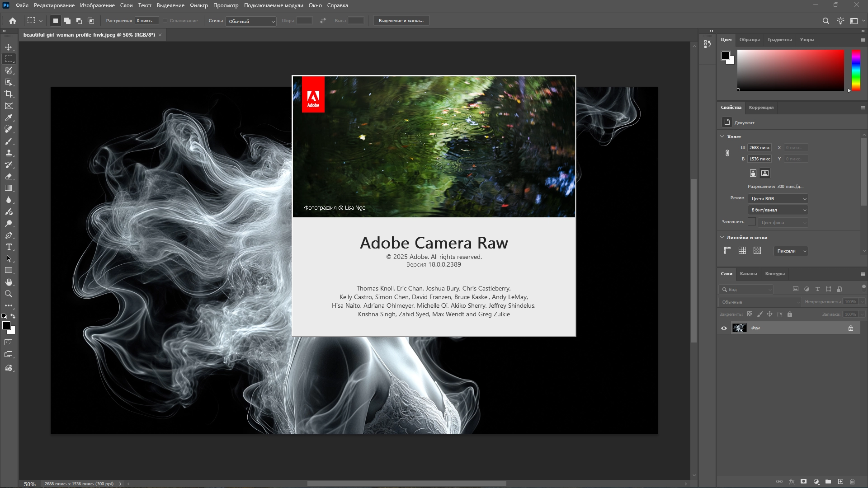Select the Brush tool
The height and width of the screenshot is (488, 868).
9,141
